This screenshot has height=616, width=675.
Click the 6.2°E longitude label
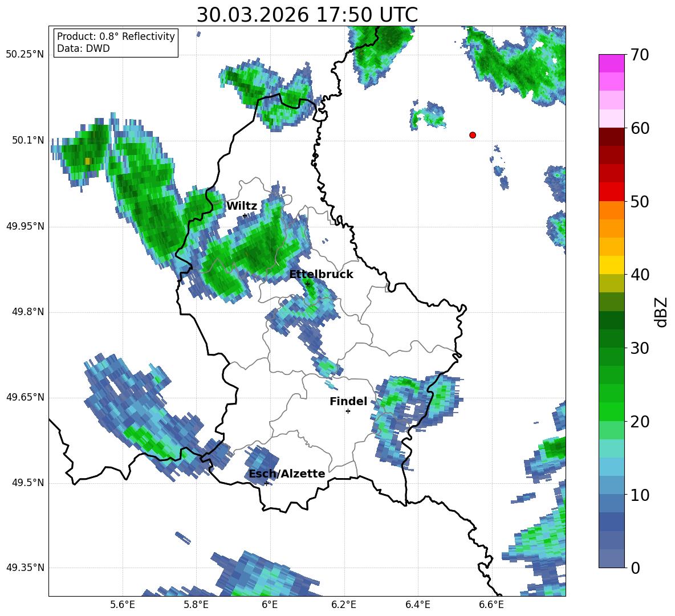point(344,605)
